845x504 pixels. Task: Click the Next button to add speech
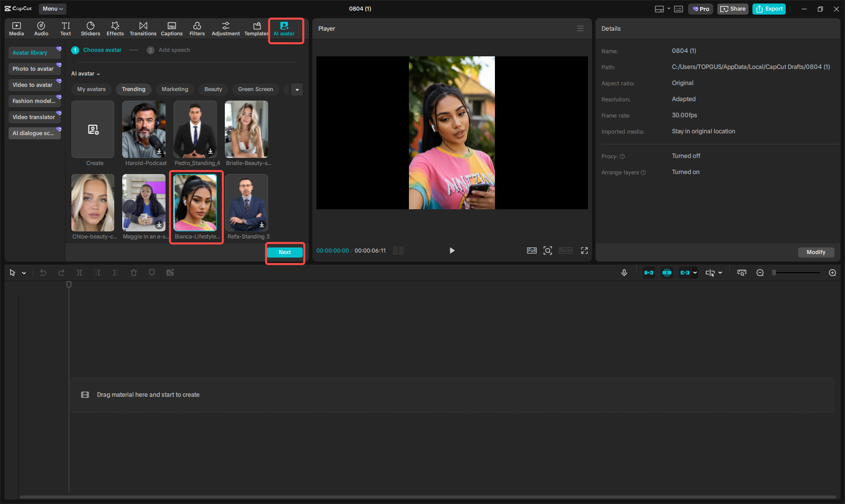285,252
